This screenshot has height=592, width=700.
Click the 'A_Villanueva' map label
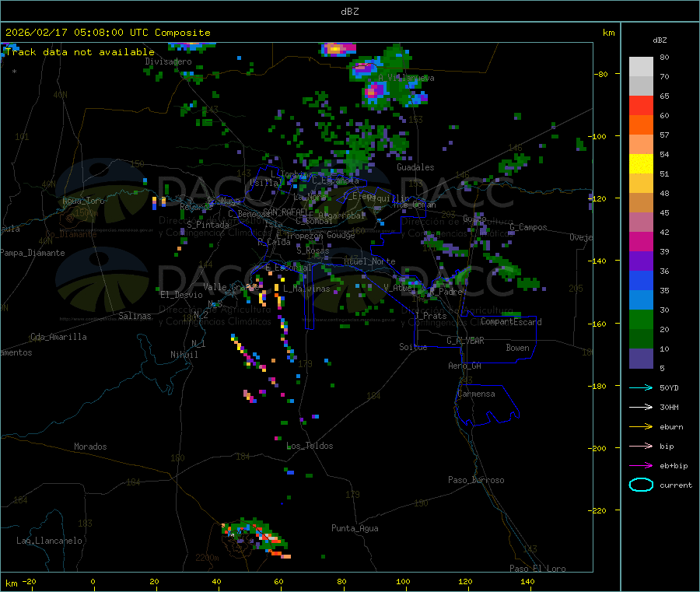click(x=406, y=78)
